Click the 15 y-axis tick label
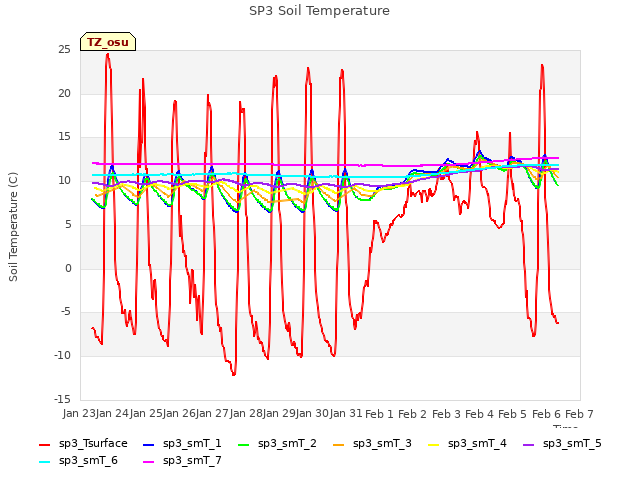Screen dimensions: 640x480 pos(64,137)
